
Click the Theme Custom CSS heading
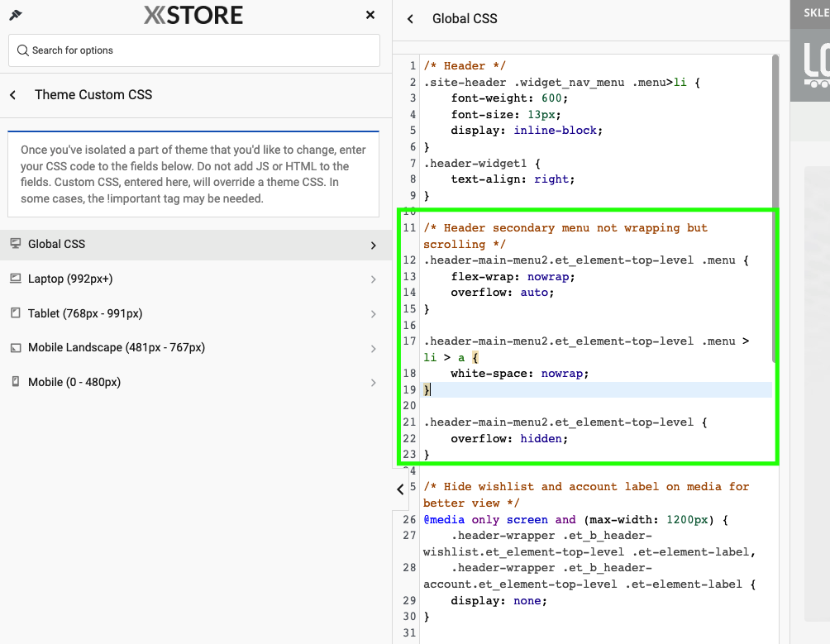click(x=93, y=95)
